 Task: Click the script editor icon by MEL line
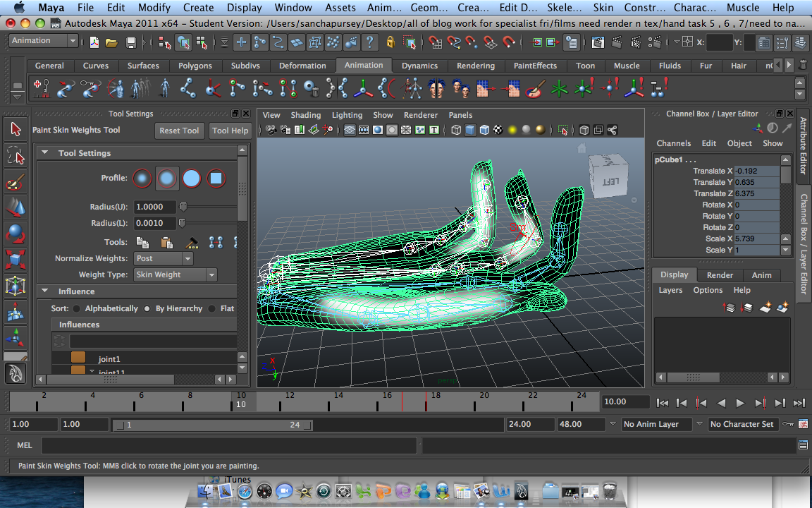(804, 445)
